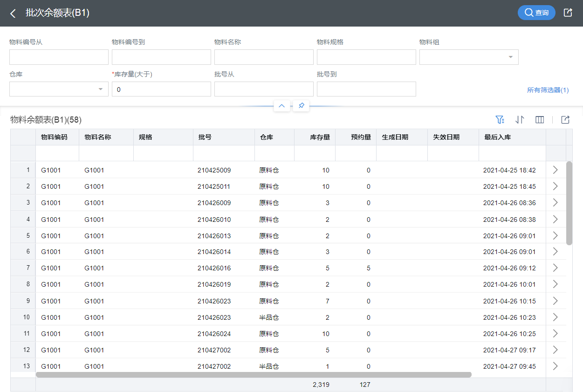583x392 pixels.
Task: Click the 查询 search button
Action: 536,13
